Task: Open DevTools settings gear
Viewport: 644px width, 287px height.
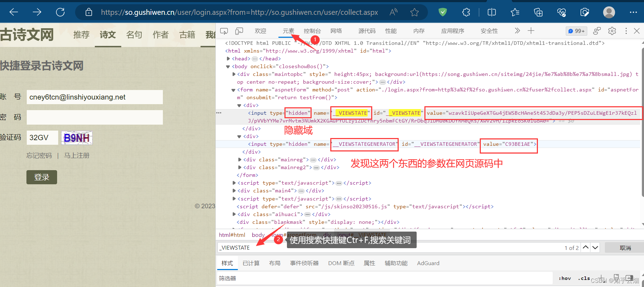Action: click(x=612, y=31)
